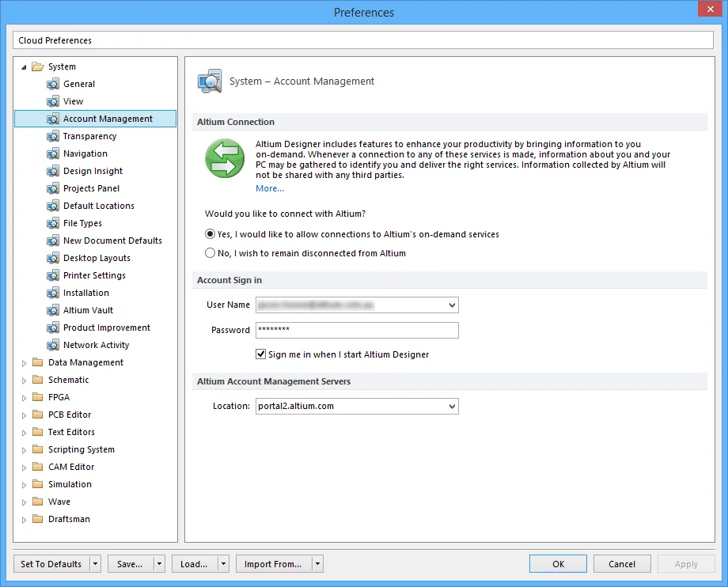728x587 pixels.
Task: Expand the Simulation tree node
Action: [25, 485]
